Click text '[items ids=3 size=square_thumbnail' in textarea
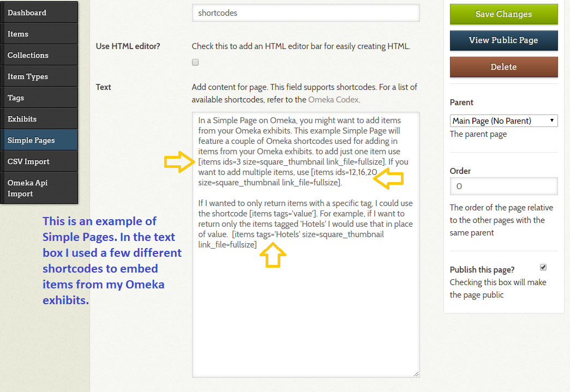 tap(261, 162)
